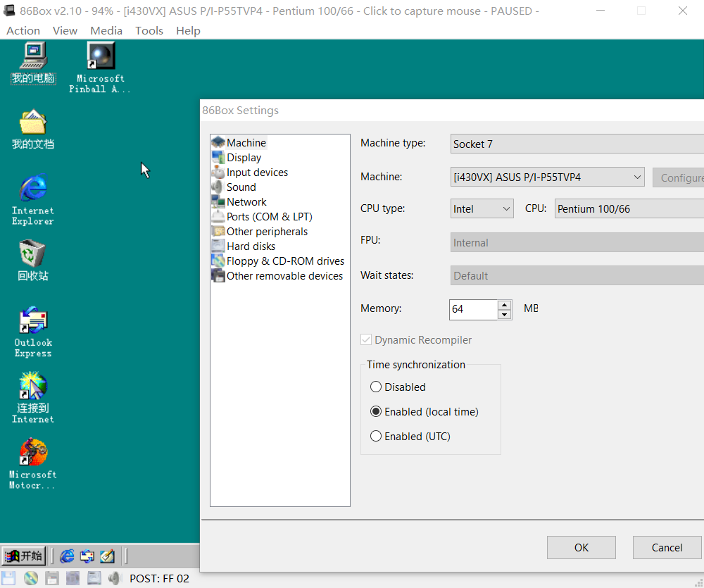Viewport: 704px width, 588px height.
Task: Open the View menu
Action: click(65, 30)
